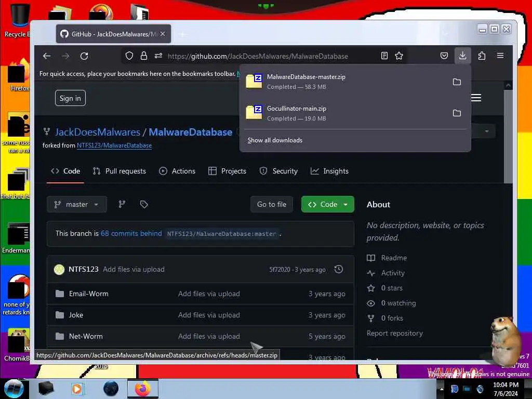Click the Downloads toolbar icon
Viewport: 532px width, 399px height.
click(x=462, y=56)
